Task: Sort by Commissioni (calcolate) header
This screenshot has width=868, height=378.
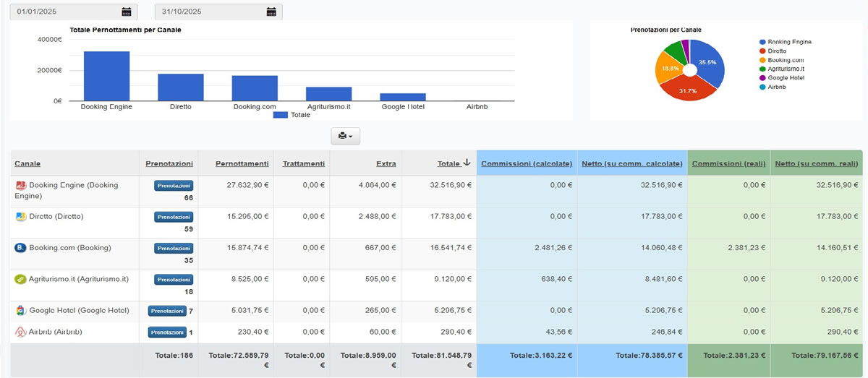Action: click(x=527, y=164)
